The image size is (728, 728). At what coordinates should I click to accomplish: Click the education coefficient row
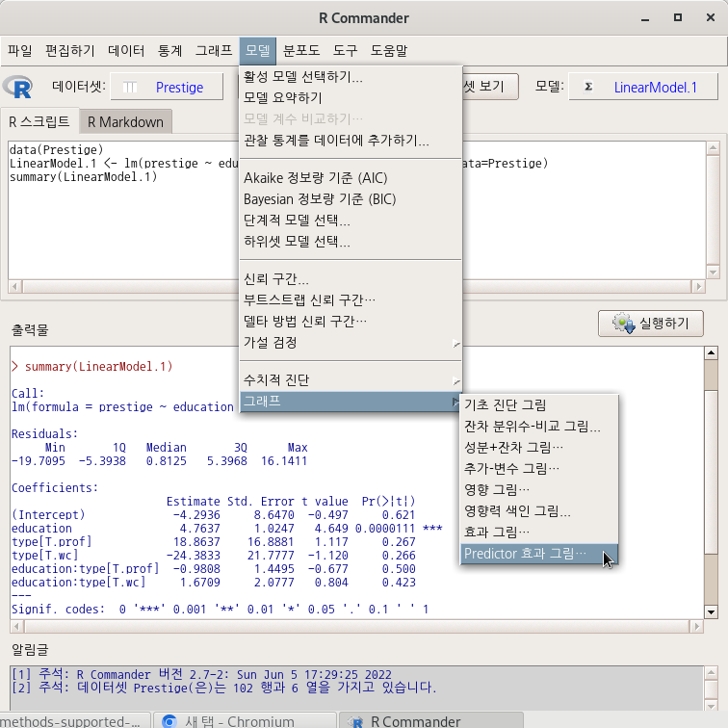(227, 529)
